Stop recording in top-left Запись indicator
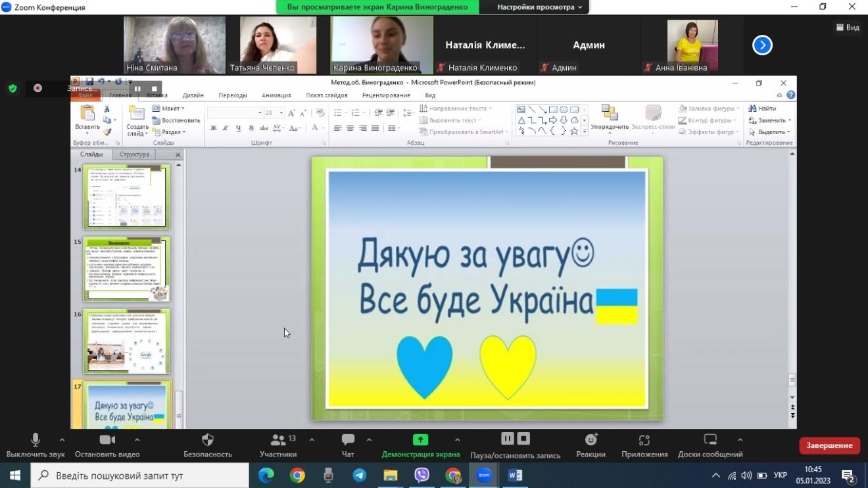 155,89
